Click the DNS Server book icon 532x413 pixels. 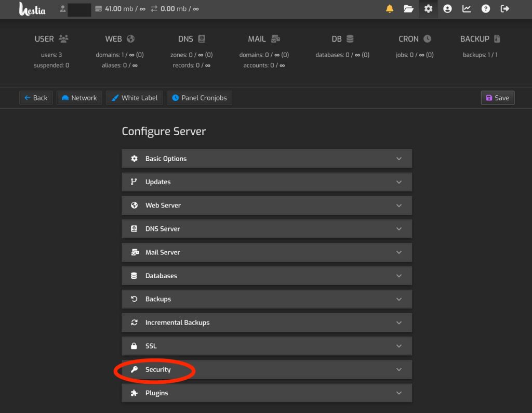coord(134,229)
